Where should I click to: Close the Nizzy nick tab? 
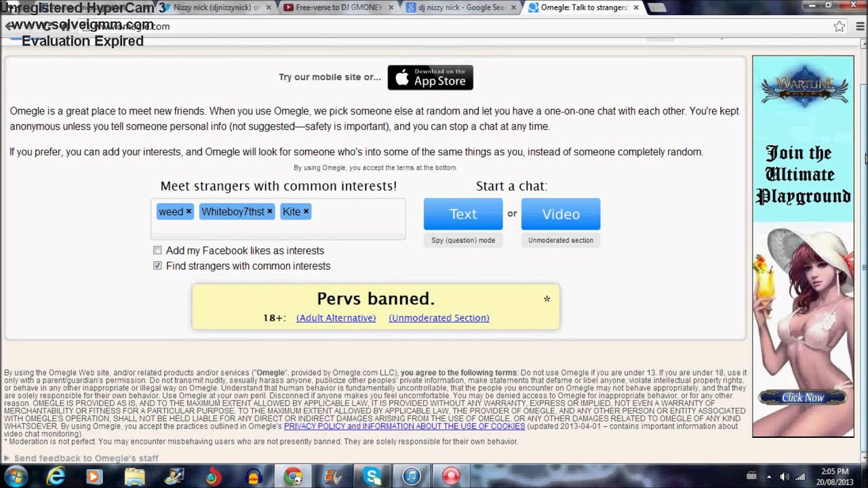269,7
